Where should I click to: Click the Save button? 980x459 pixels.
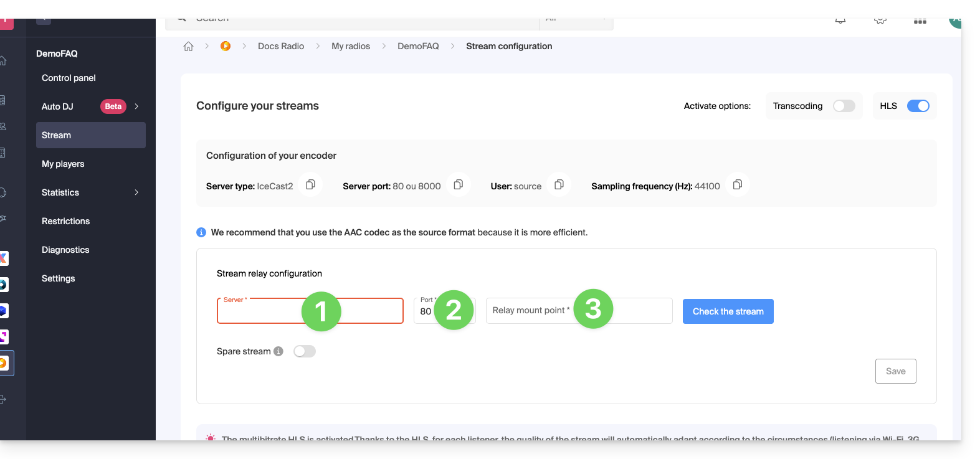(x=895, y=371)
